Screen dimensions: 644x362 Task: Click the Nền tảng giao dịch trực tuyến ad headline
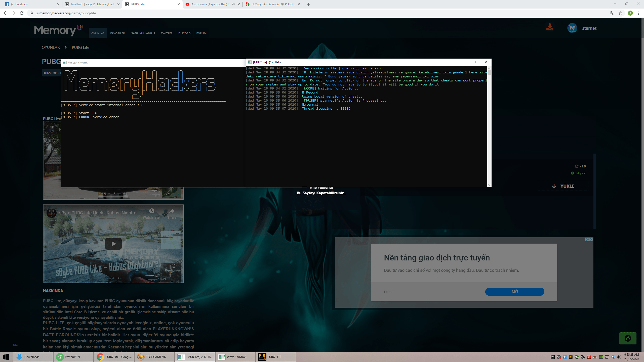pos(437,258)
